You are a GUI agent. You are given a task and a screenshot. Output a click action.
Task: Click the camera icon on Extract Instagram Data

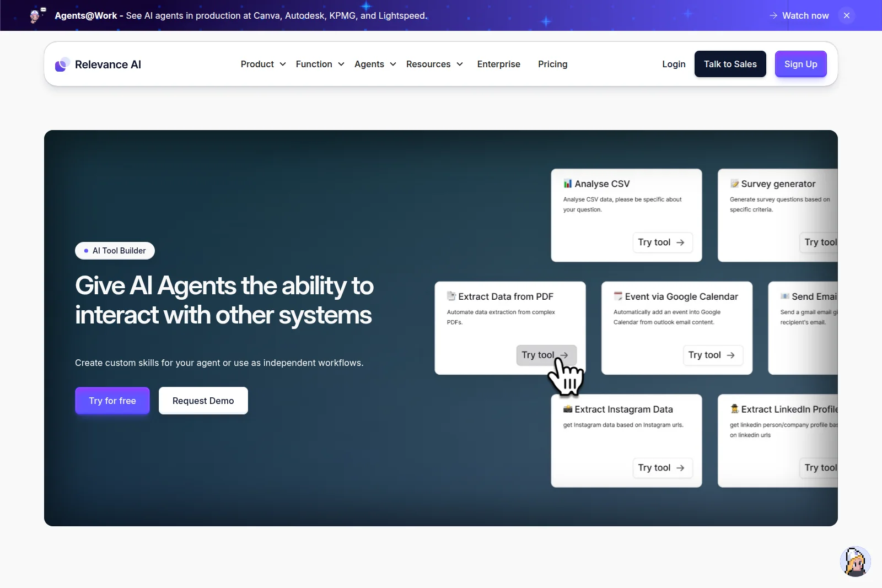569,409
